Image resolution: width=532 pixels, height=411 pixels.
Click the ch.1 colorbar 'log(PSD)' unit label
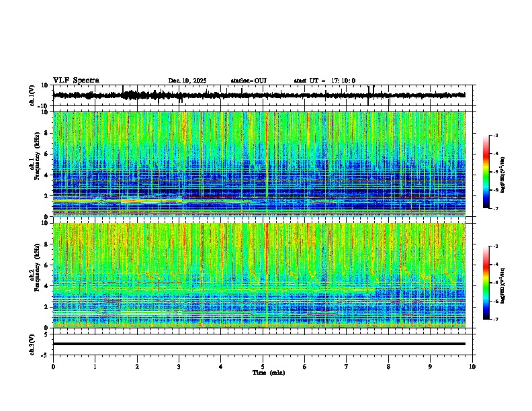(x=503, y=175)
